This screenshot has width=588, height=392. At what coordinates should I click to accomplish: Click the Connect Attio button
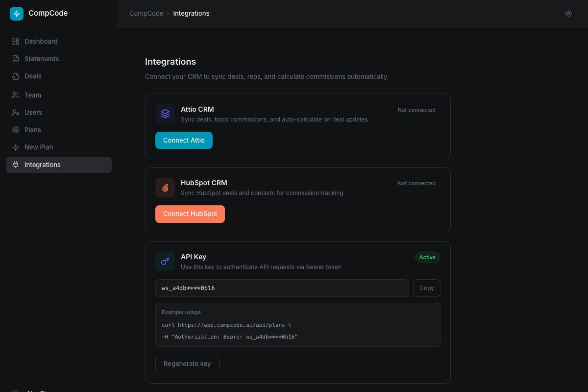pos(184,140)
